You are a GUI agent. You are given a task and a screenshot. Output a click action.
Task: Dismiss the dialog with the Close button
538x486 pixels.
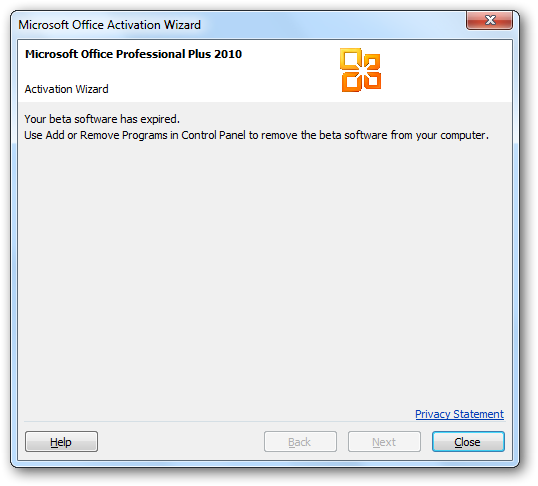pyautogui.click(x=468, y=441)
